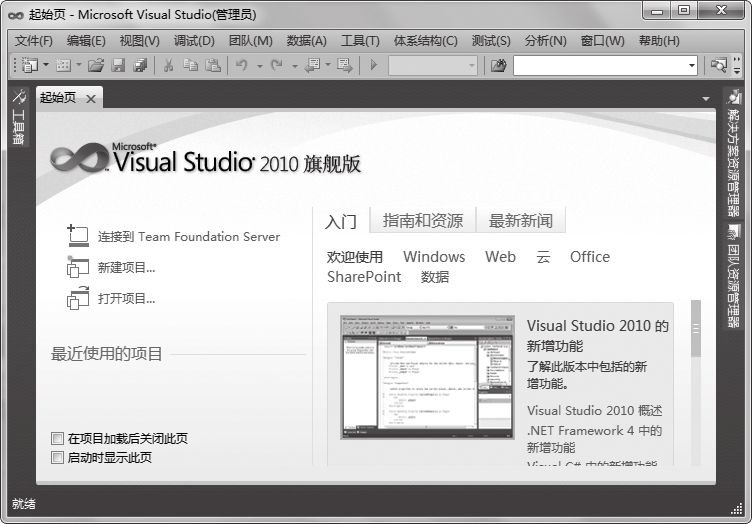This screenshot has height=524, width=752.
Task: Click the icon at the toolbar's right end
Action: pyautogui.click(x=719, y=65)
